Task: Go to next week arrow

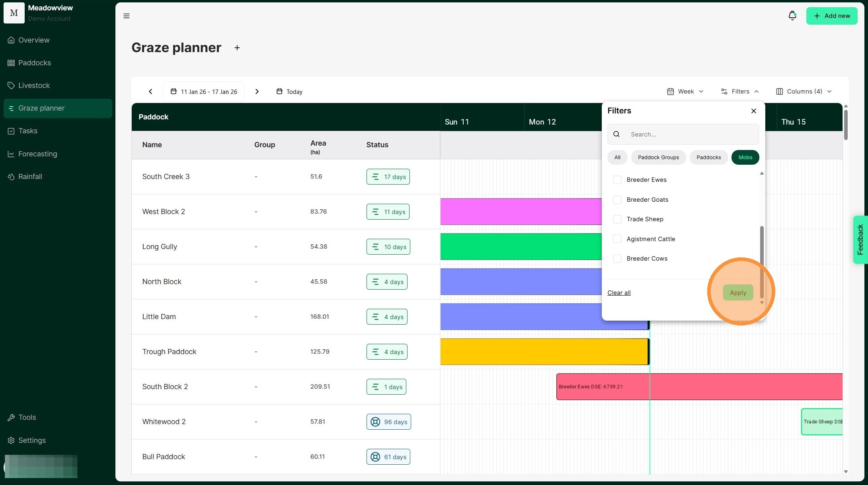Action: click(x=257, y=92)
